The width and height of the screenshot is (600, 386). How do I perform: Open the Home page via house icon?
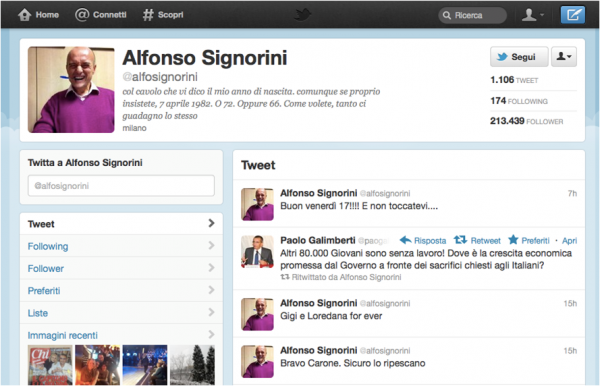[24, 15]
